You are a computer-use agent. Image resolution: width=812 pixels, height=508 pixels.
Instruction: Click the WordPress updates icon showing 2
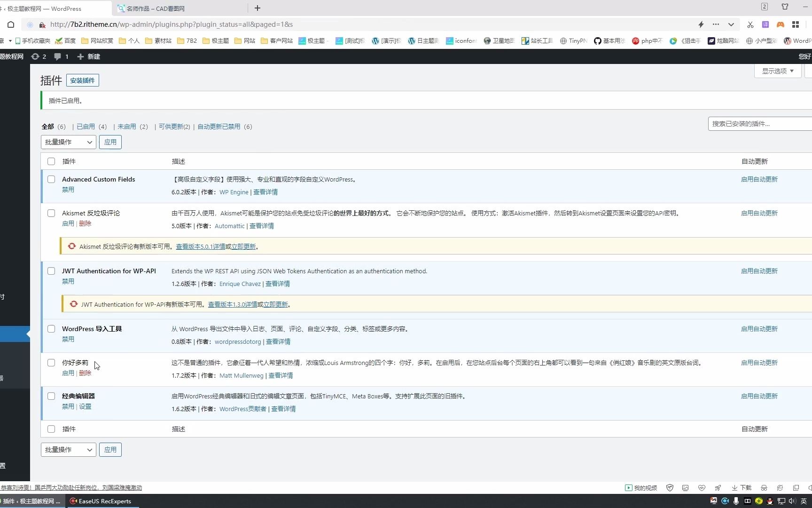[x=39, y=56]
